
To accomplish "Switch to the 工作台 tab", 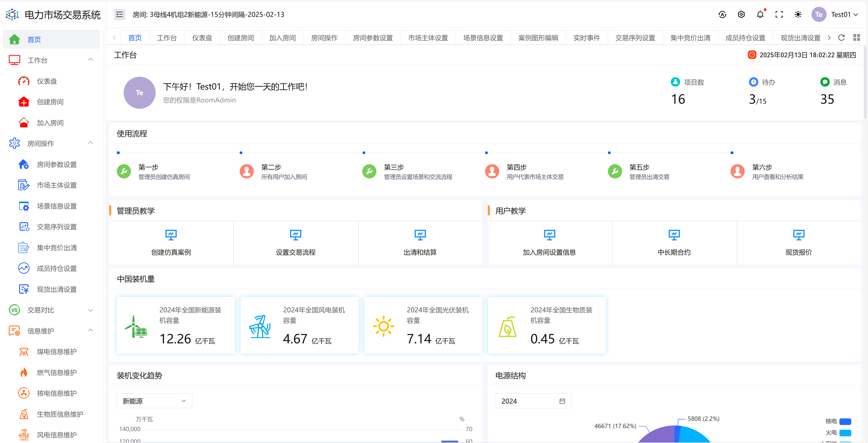I will click(x=167, y=38).
